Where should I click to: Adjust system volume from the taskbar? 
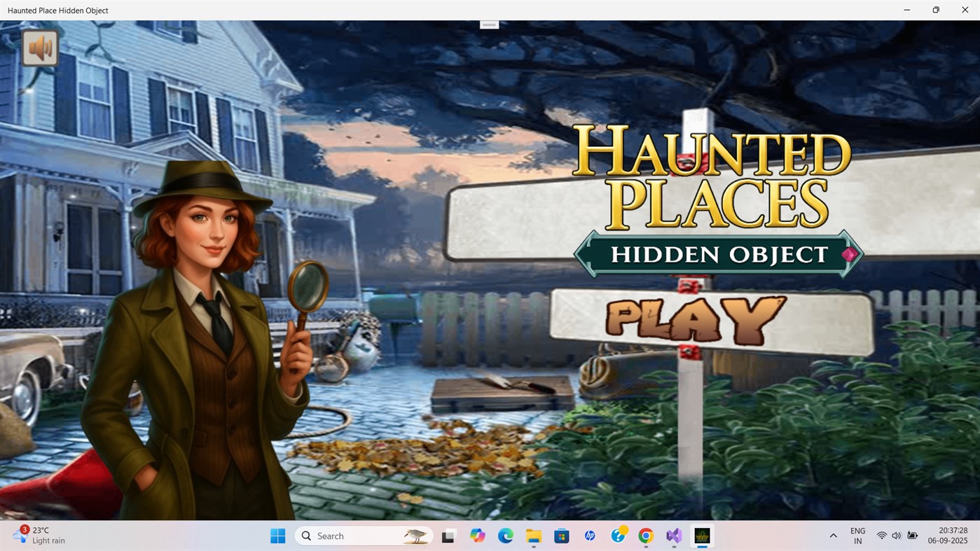pyautogui.click(x=896, y=536)
